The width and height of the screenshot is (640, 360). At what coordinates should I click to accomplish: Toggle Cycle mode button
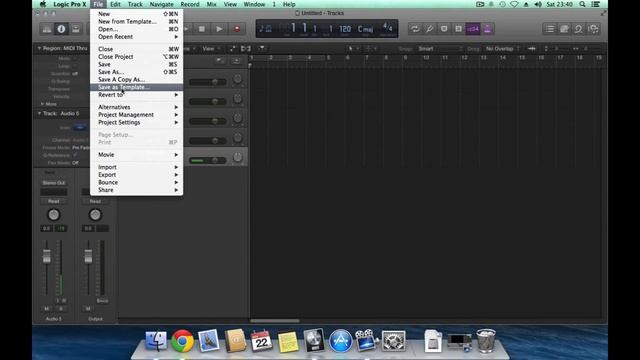point(415,29)
